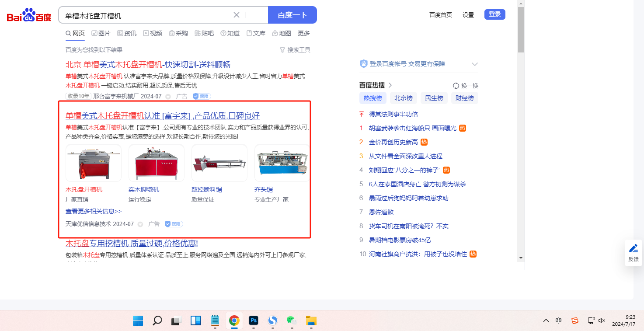Image resolution: width=644 pixels, height=331 pixels.
Task: Open Task View on the taskbar
Action: 176,321
